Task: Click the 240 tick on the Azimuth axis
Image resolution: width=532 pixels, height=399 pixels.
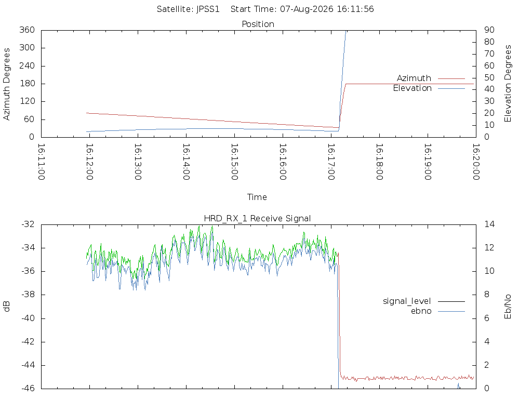Action: [x=27, y=66]
